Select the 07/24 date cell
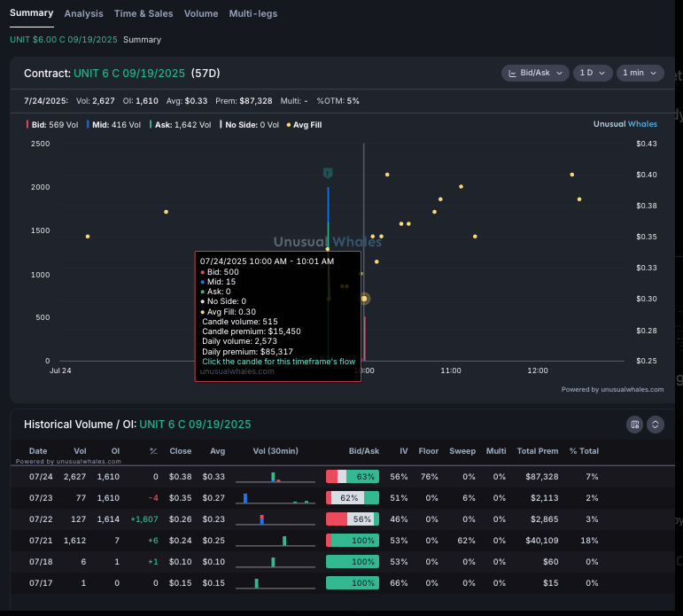 41,477
